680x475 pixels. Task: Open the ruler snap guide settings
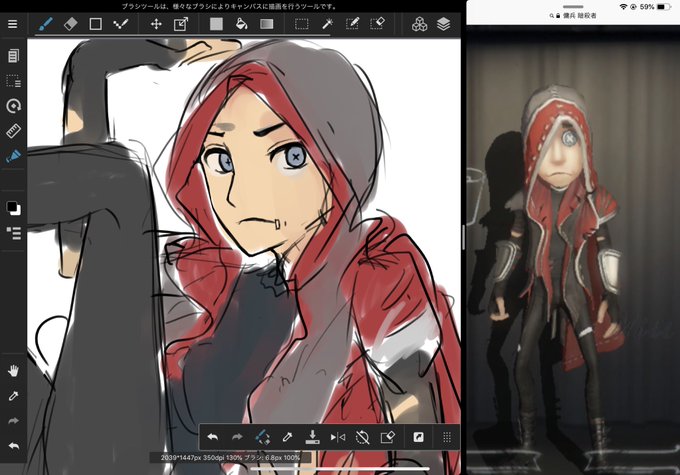[13, 131]
